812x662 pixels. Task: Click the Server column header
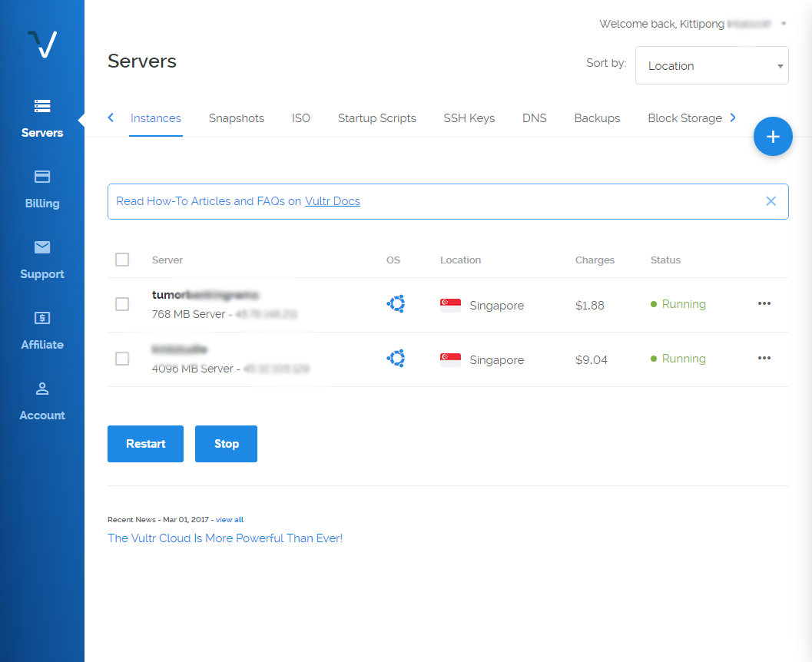(x=167, y=260)
